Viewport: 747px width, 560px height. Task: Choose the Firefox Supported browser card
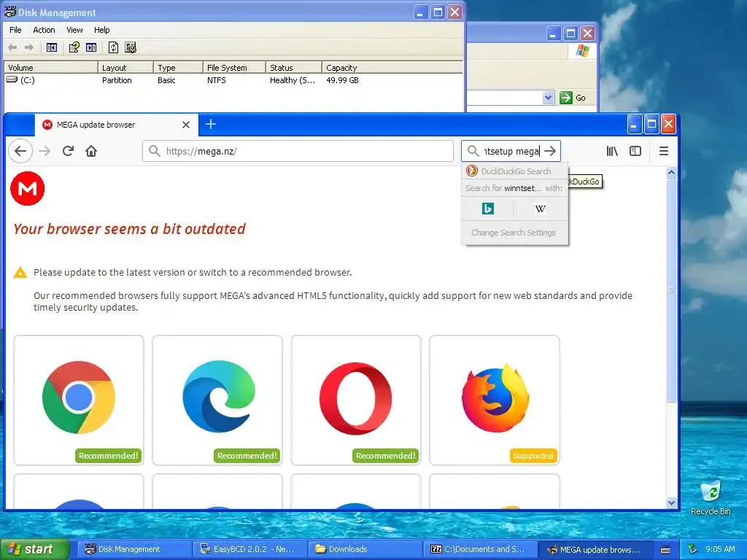pos(495,400)
